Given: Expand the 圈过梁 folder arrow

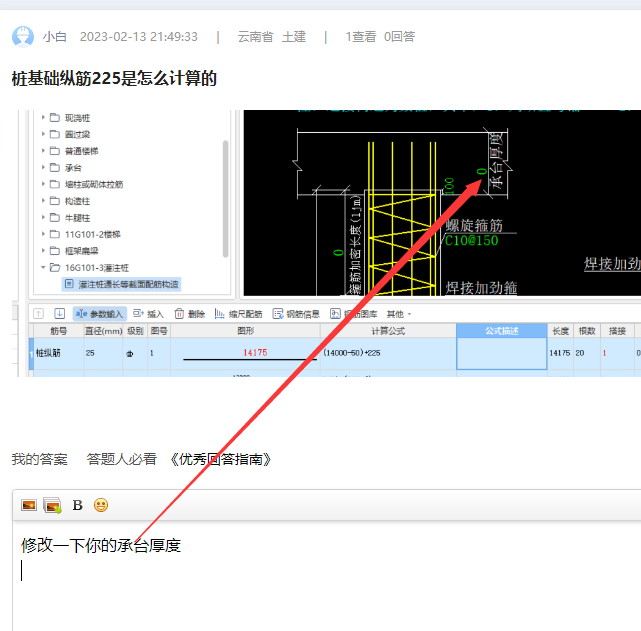Looking at the screenshot, I should [x=43, y=134].
